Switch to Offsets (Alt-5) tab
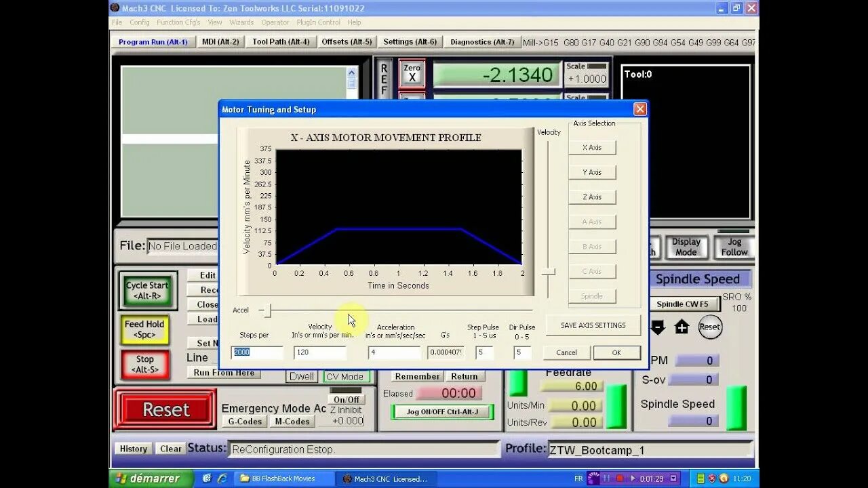The image size is (868, 488). pyautogui.click(x=347, y=41)
